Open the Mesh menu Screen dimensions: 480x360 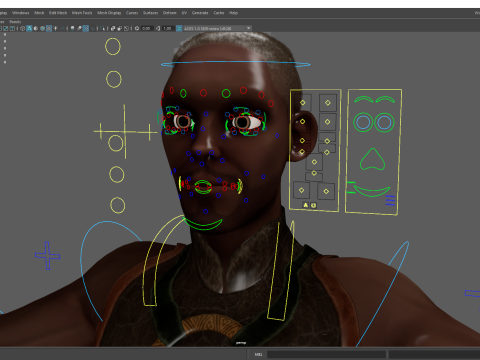click(39, 13)
